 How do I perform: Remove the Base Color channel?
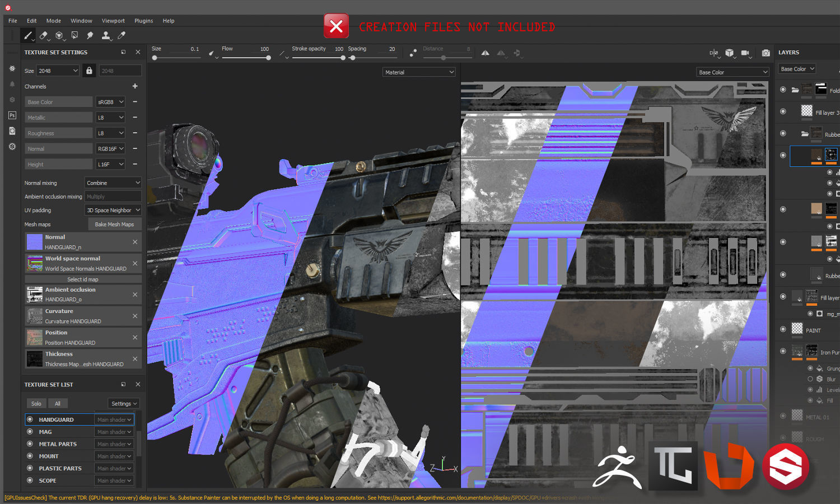pyautogui.click(x=135, y=102)
